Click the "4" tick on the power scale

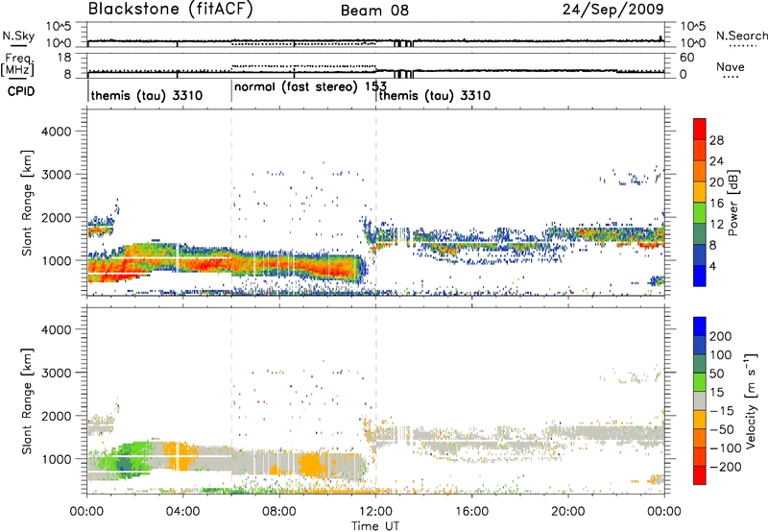tap(713, 266)
